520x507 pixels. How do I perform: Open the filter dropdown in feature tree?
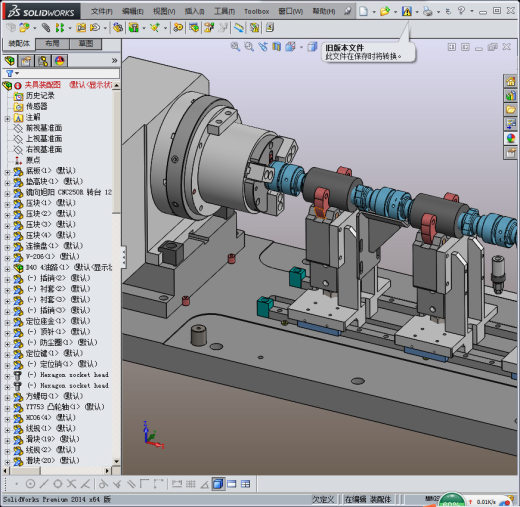point(12,73)
